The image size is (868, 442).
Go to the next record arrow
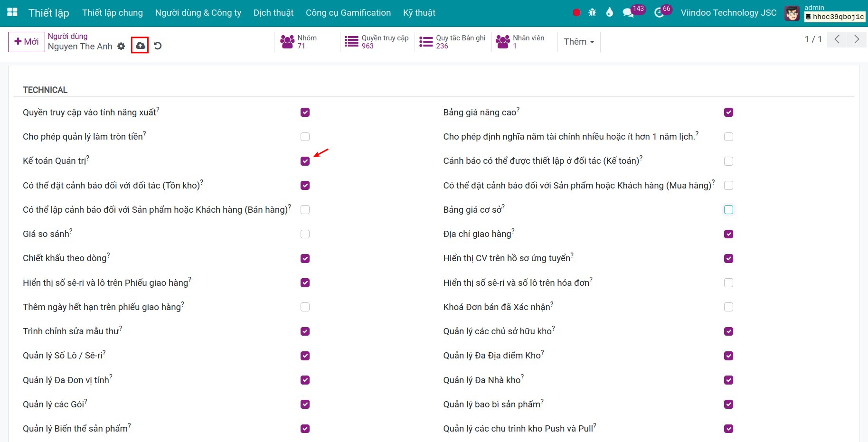pyautogui.click(x=856, y=39)
